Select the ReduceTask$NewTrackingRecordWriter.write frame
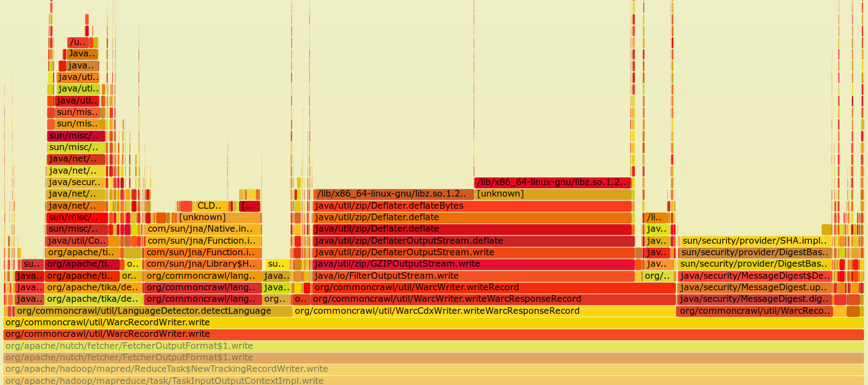This screenshot has width=868, height=385. tap(433, 369)
